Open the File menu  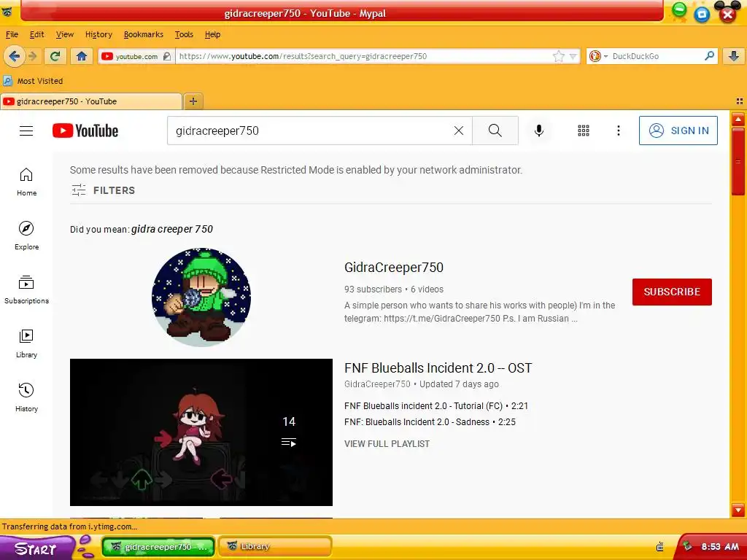pyautogui.click(x=12, y=34)
